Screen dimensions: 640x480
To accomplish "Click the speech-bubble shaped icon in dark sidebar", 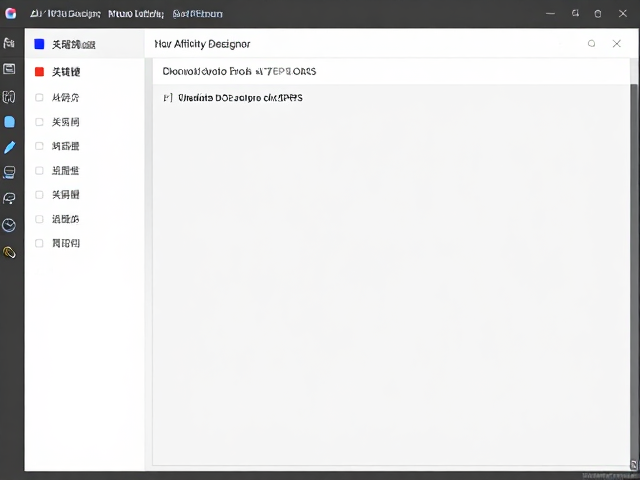I will tap(9, 198).
